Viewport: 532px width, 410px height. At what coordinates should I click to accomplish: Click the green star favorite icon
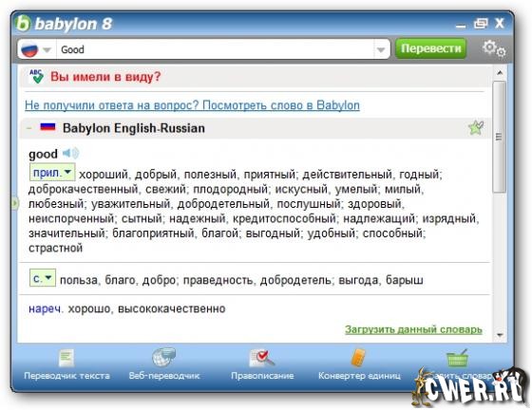click(476, 128)
